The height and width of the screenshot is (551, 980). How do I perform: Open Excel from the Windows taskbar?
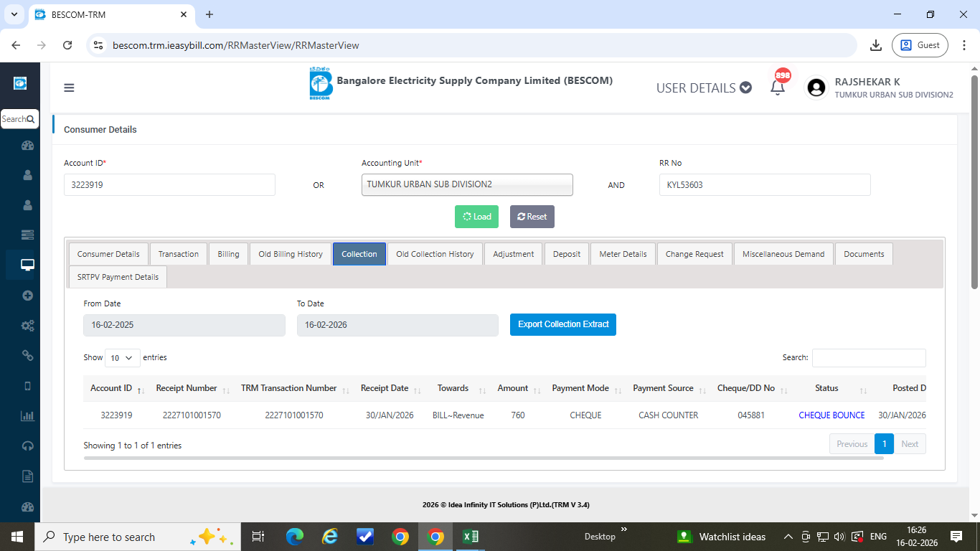[471, 537]
